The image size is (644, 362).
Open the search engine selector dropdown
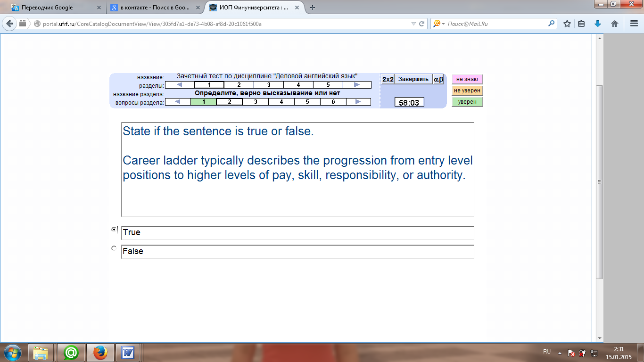click(x=439, y=24)
